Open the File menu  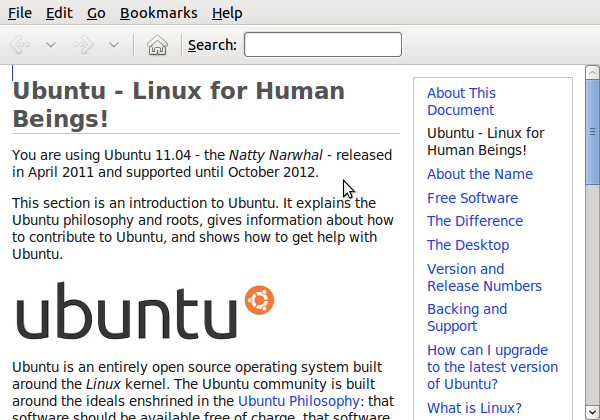(20, 13)
